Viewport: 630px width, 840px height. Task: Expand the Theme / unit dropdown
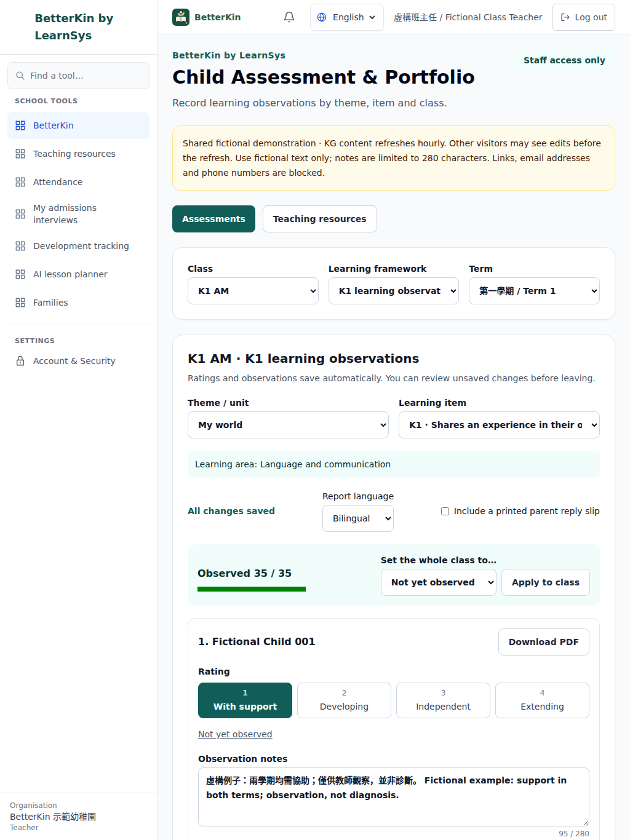(288, 425)
